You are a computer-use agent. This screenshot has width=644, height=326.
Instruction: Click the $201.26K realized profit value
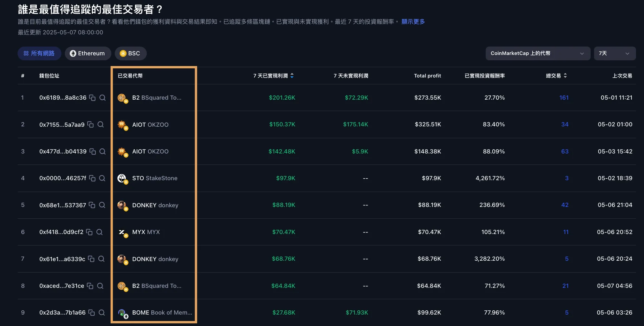[x=282, y=98]
